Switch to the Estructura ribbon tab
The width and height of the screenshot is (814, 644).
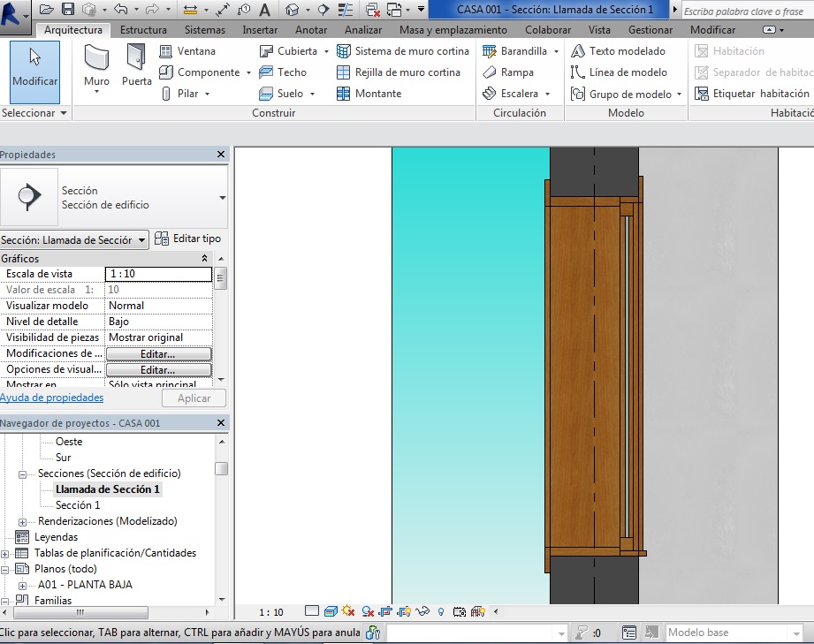coord(143,30)
